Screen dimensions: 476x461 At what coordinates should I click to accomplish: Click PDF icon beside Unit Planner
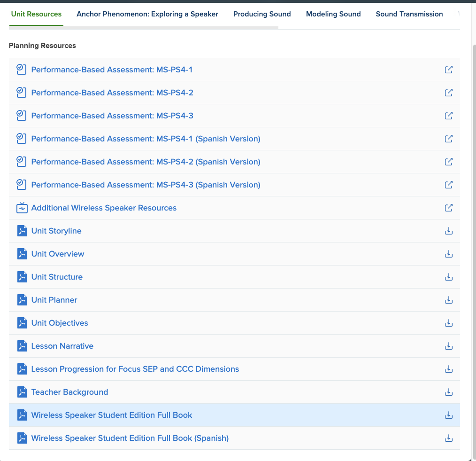point(22,300)
